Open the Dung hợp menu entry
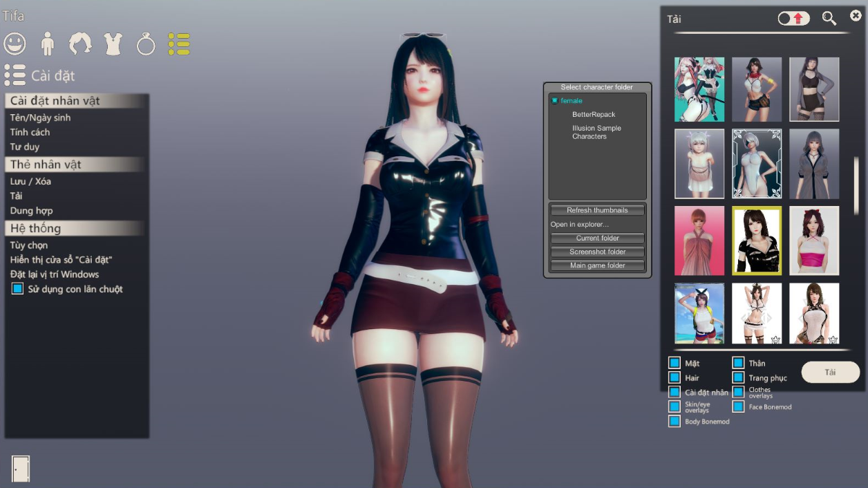 click(31, 210)
